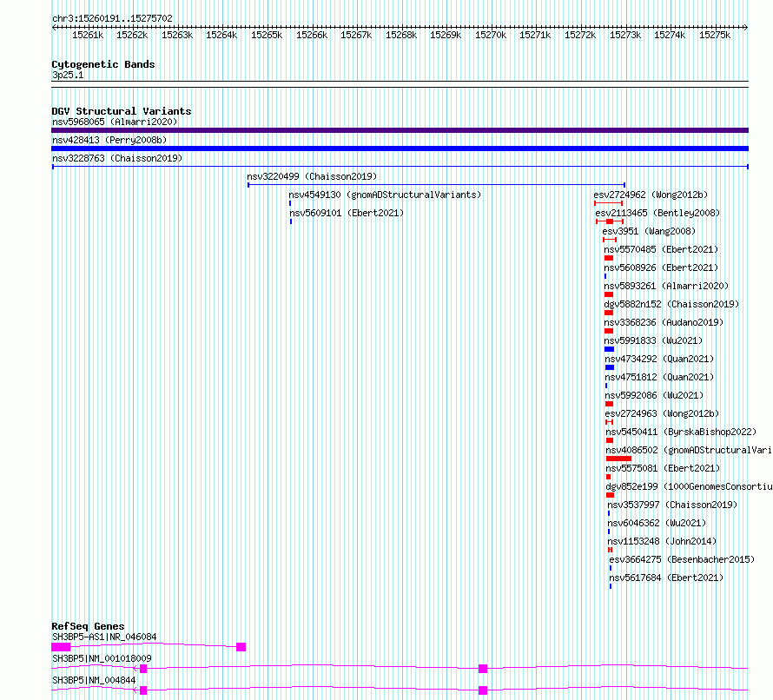
Task: Click the 15275k ruler position label
Action: 715,35
